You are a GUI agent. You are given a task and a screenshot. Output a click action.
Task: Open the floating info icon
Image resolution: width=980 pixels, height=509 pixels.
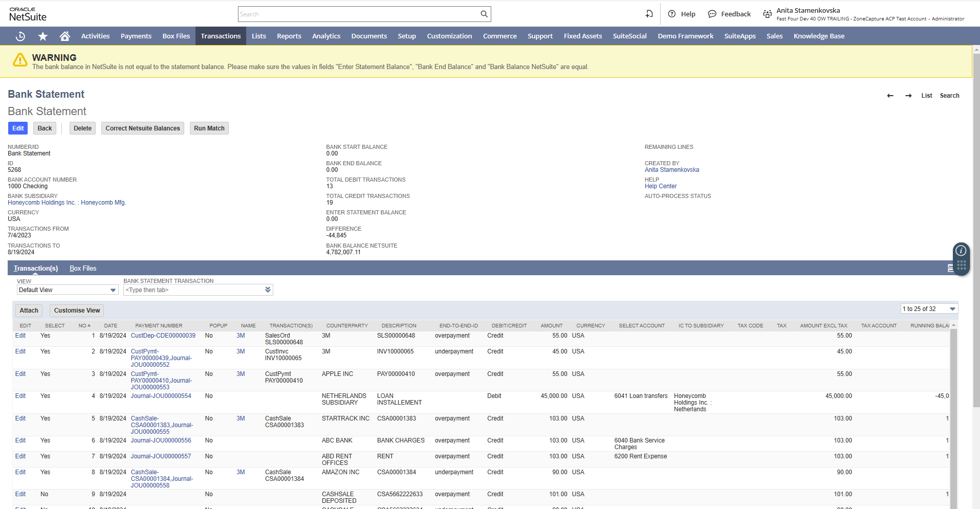(961, 251)
